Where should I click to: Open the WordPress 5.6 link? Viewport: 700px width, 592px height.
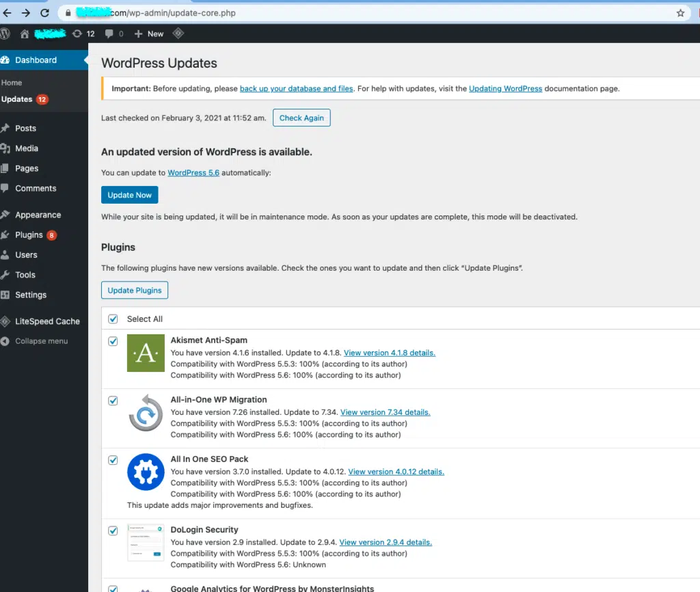point(193,173)
